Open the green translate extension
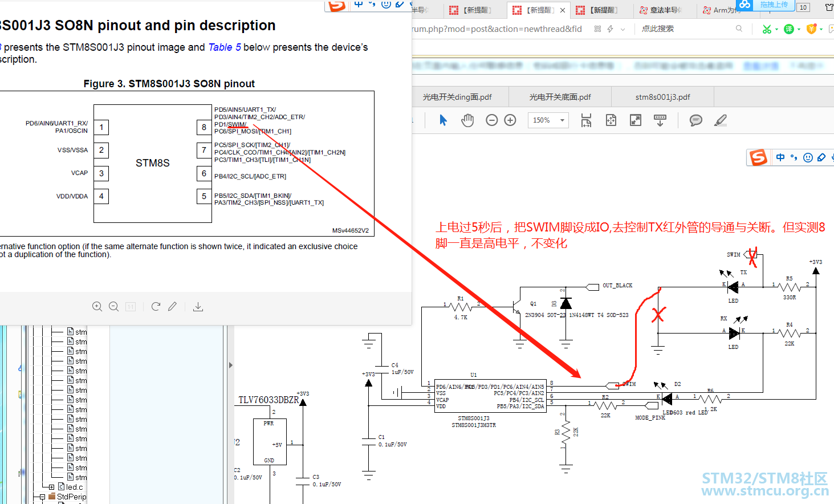This screenshot has width=834, height=504. tap(789, 29)
